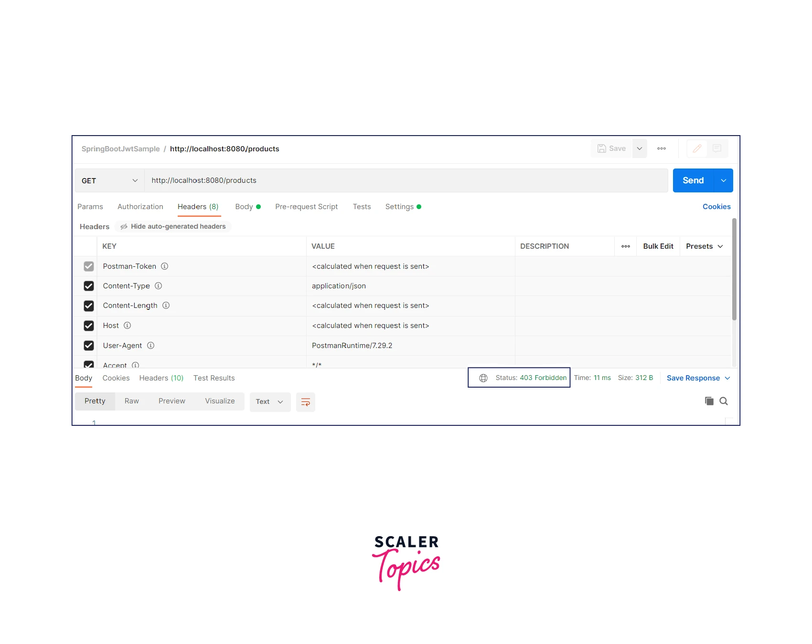Click the info icon next to User-Agent
This screenshot has width=812, height=644.
[150, 346]
